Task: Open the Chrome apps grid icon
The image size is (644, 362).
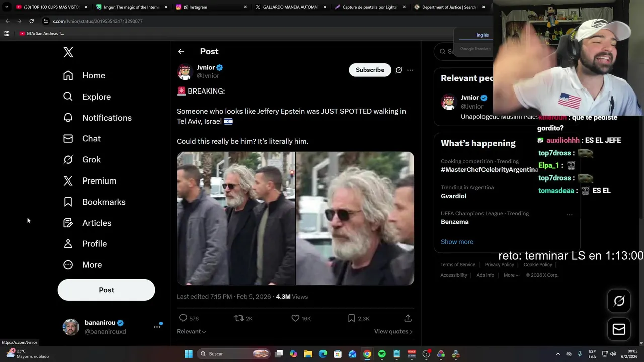Action: [7, 34]
